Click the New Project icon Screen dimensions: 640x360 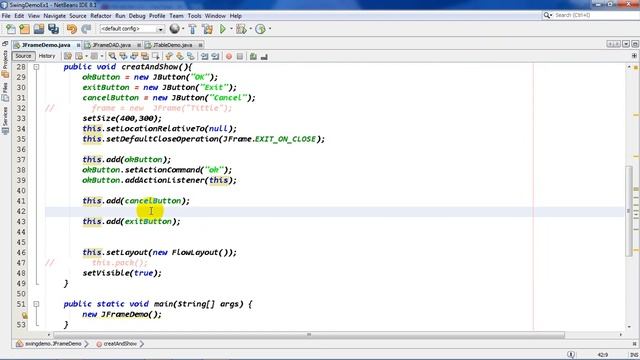point(24,29)
